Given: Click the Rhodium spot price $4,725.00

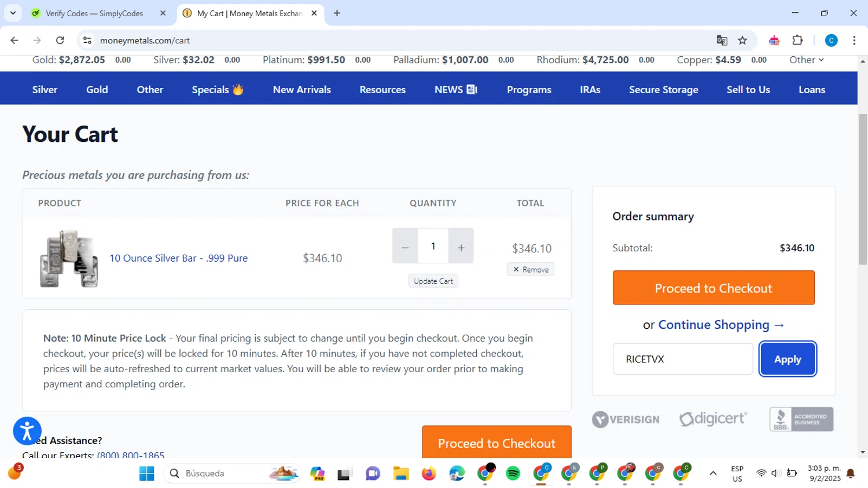Looking at the screenshot, I should pos(605,60).
